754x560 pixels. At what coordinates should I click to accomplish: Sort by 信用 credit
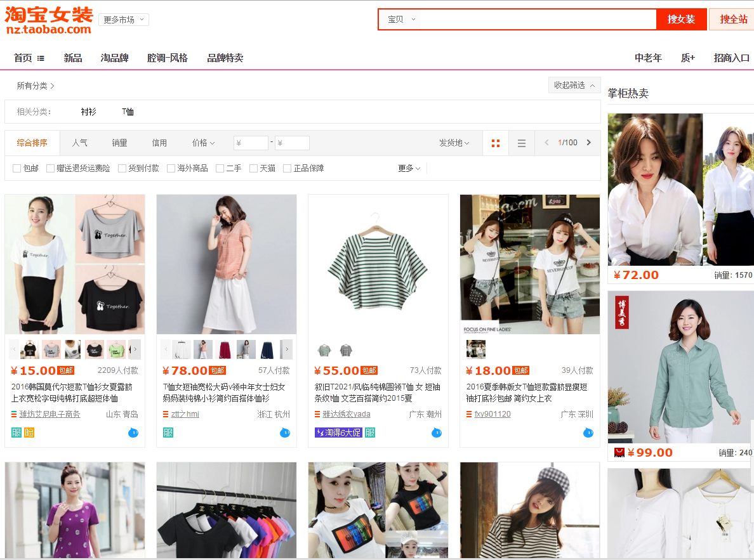point(160,143)
